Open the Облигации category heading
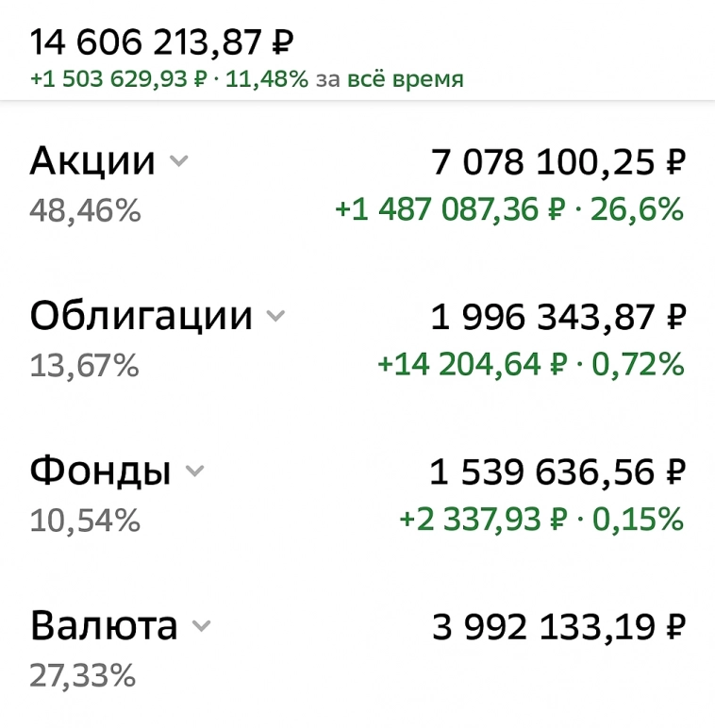715x728 pixels. 141,316
